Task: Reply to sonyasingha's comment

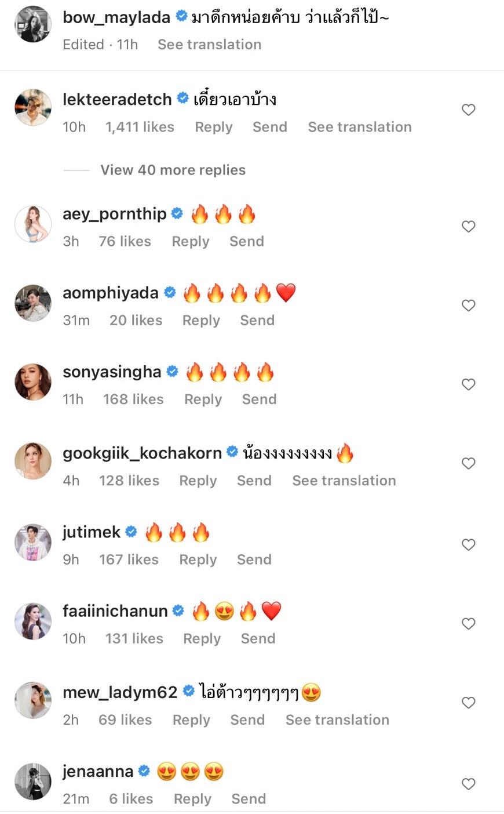Action: [203, 399]
